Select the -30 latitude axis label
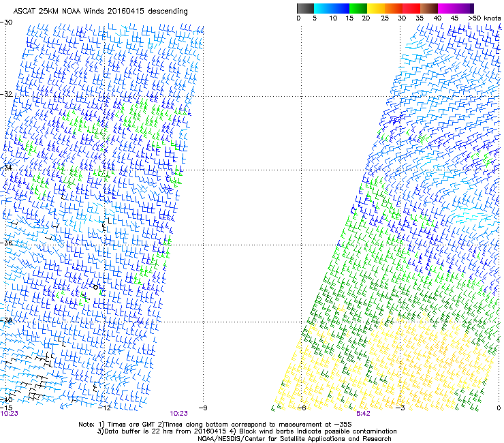 click(x=7, y=22)
